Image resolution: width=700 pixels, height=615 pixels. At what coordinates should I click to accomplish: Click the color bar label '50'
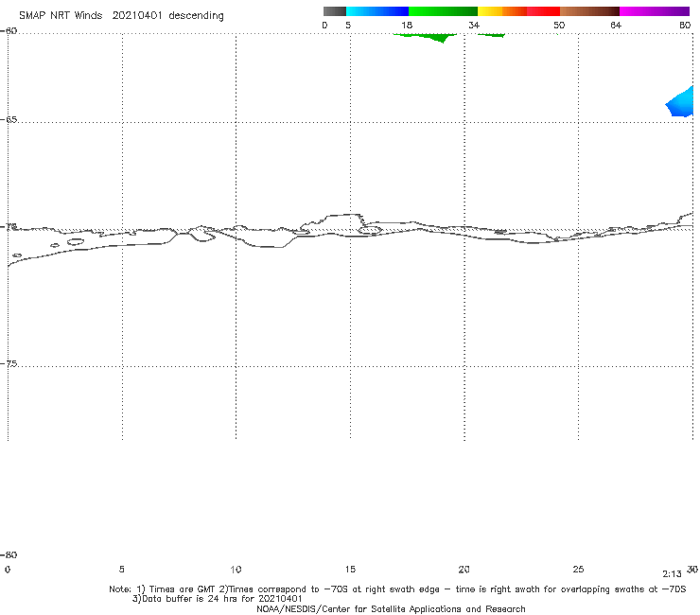coord(559,25)
